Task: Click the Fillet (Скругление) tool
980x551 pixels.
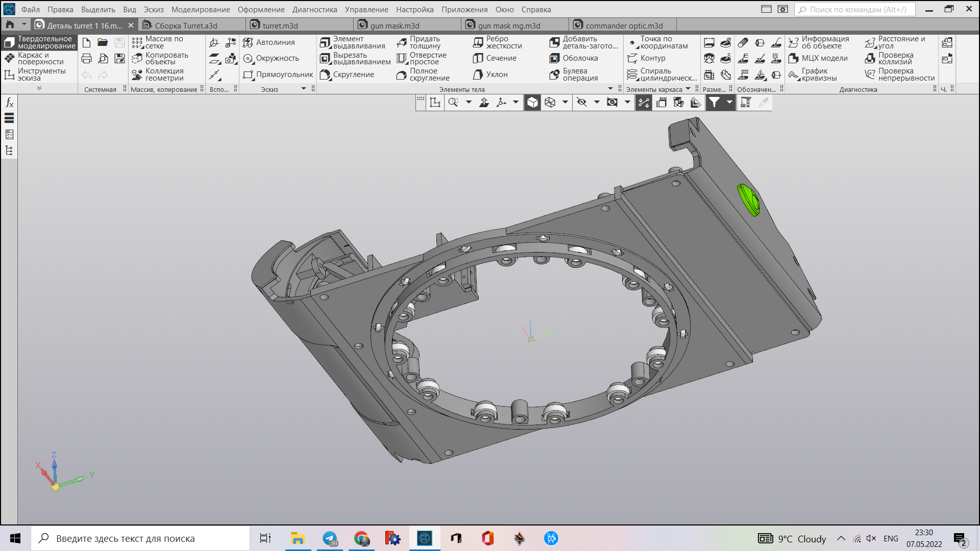Action: click(347, 74)
